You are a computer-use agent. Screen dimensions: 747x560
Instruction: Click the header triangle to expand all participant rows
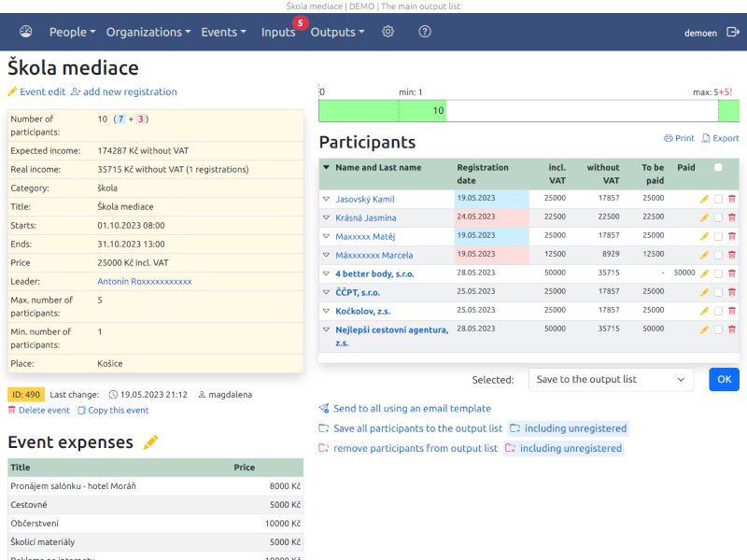coord(326,167)
